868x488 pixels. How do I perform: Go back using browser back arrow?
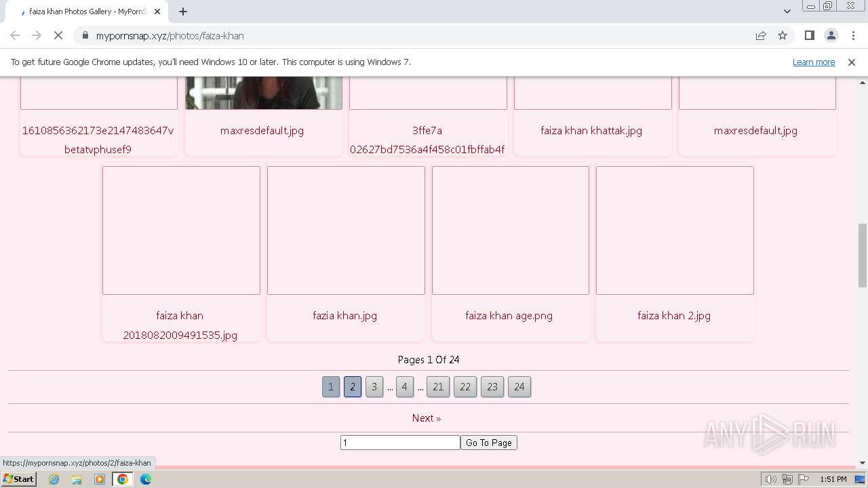(15, 35)
